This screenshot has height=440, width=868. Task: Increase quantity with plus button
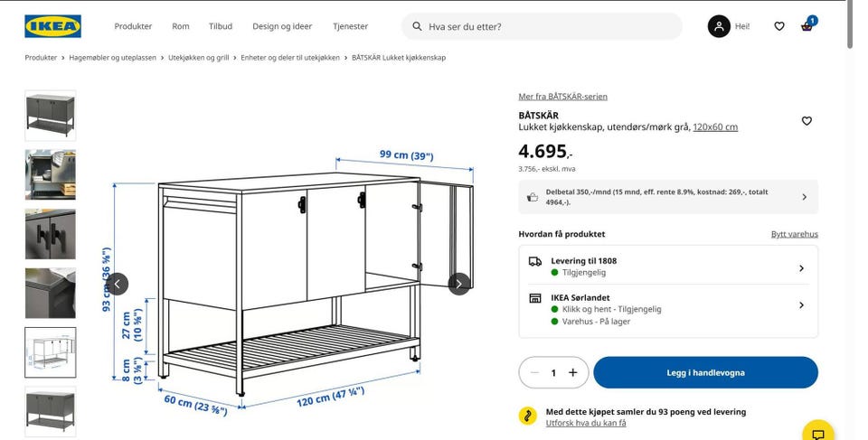click(x=573, y=372)
